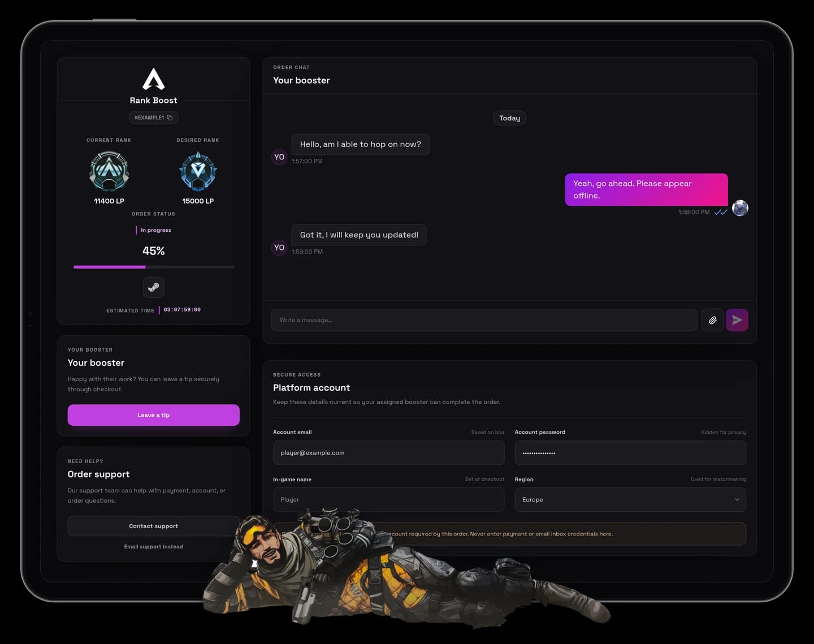Copy the #EXAMPLE1 order ID
The height and width of the screenshot is (644, 814).
pos(170,118)
